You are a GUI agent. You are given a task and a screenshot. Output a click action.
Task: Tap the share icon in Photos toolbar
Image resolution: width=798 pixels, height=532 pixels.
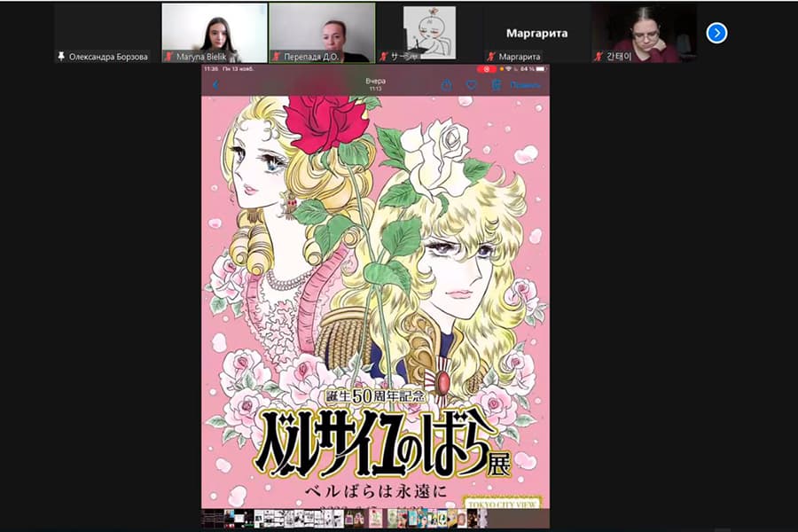pyautogui.click(x=446, y=84)
